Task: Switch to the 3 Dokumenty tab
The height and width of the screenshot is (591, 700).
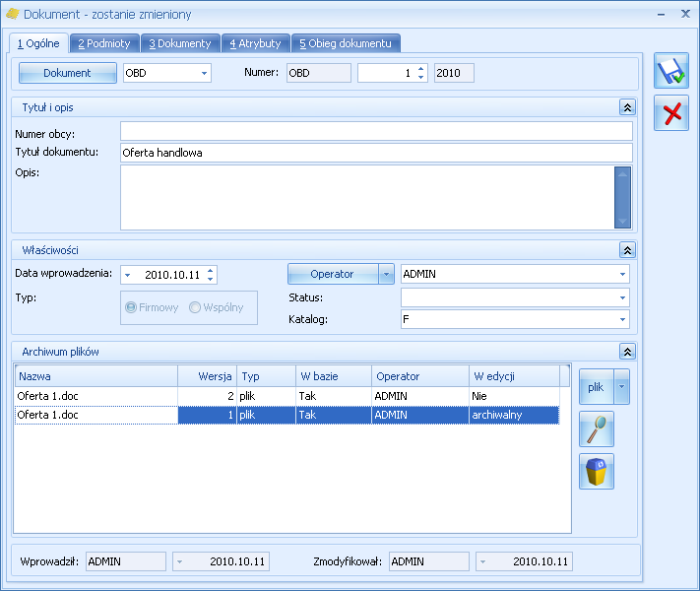Action: pos(180,43)
